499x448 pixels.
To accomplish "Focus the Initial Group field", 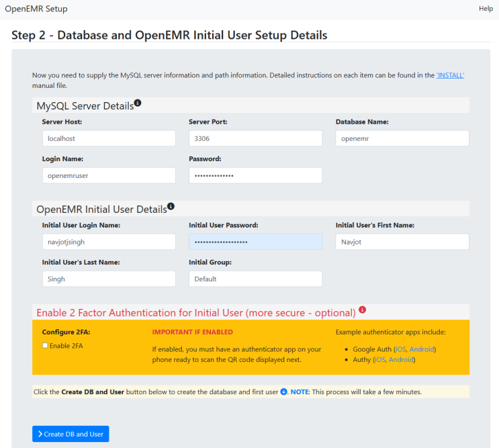I will (256, 279).
